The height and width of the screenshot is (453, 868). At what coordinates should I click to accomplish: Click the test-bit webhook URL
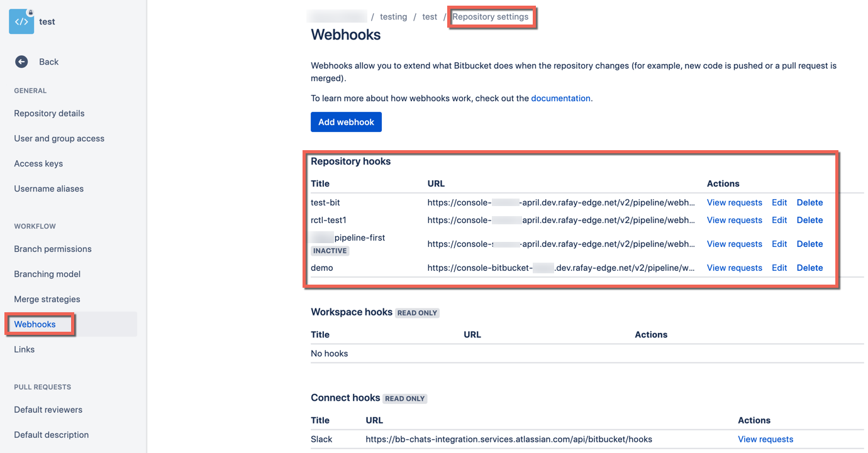coord(561,202)
